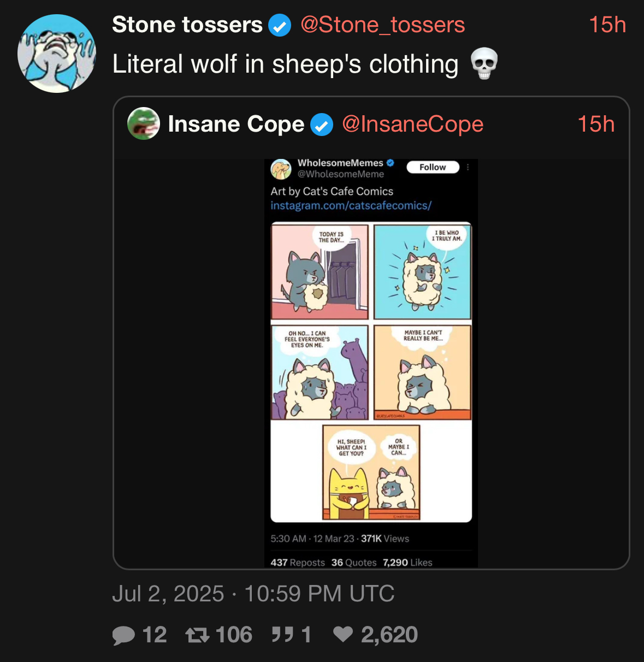Click the quote marks icon
644x662 pixels.
click(x=282, y=635)
